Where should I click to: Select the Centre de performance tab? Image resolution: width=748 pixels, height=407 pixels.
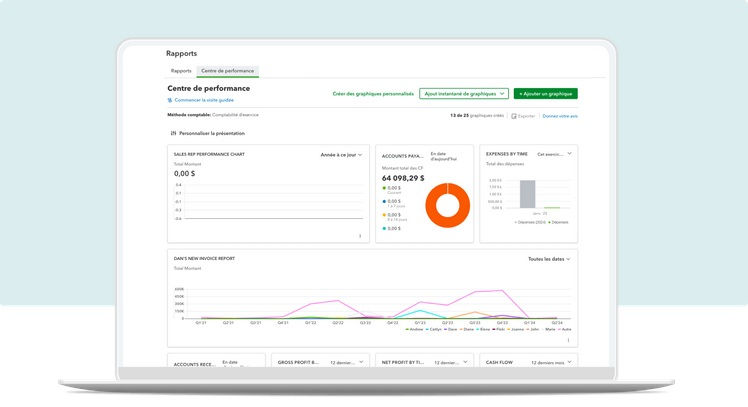[228, 71]
